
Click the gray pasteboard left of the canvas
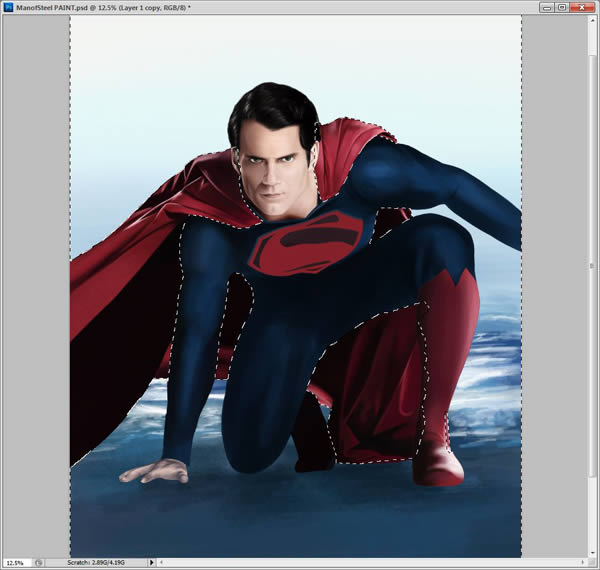pos(36,286)
